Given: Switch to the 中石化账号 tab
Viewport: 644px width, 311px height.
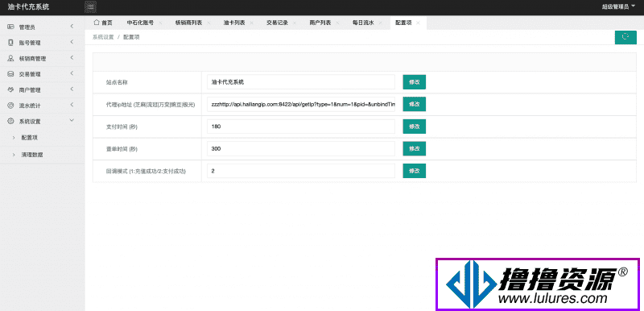Looking at the screenshot, I should 140,23.
